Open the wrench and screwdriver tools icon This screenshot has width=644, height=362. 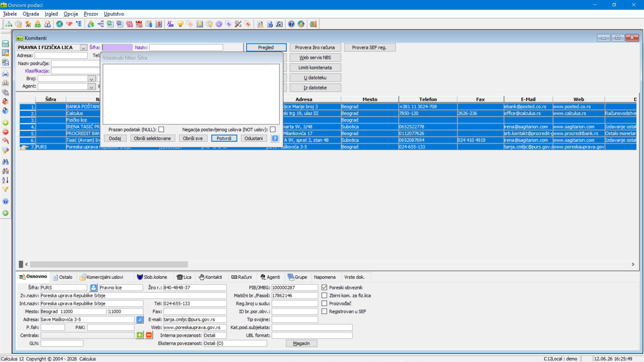238,24
